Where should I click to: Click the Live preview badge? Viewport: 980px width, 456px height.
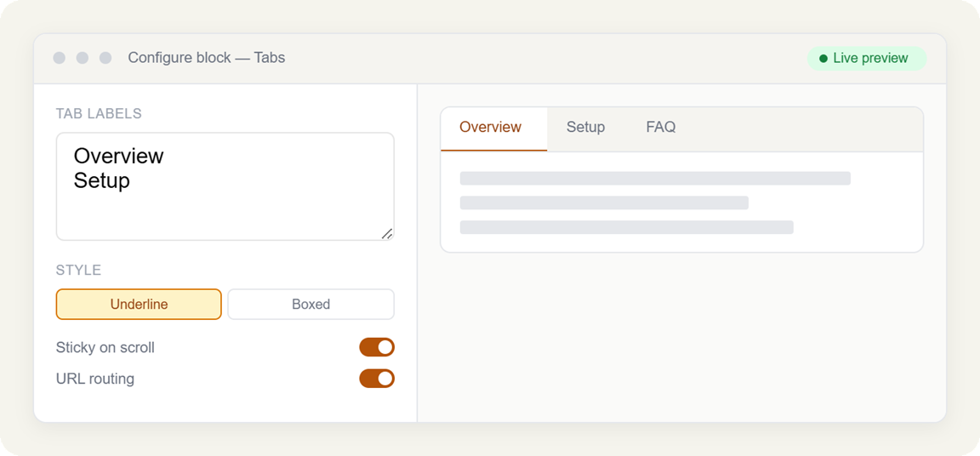pyautogui.click(x=867, y=58)
